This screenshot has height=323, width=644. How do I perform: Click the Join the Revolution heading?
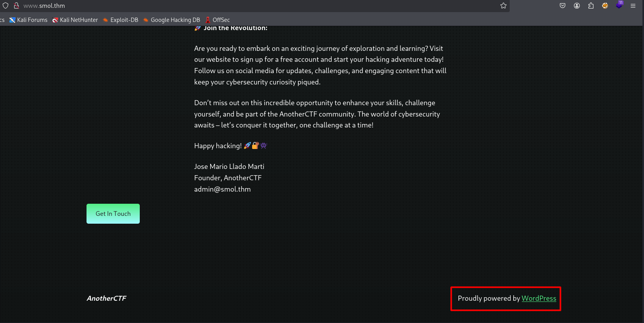(235, 28)
